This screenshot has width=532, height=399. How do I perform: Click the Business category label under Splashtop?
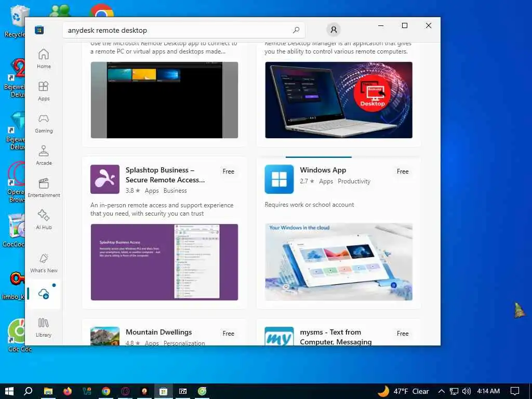[175, 191]
